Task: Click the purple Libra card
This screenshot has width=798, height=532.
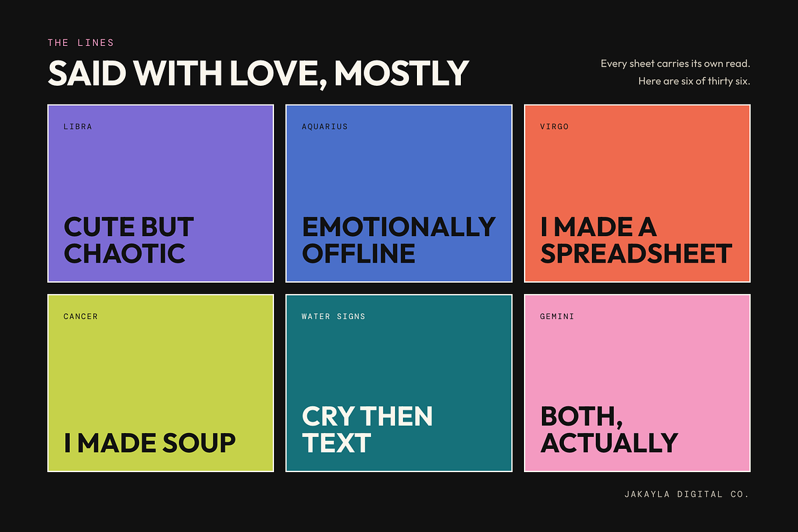Action: (160, 194)
